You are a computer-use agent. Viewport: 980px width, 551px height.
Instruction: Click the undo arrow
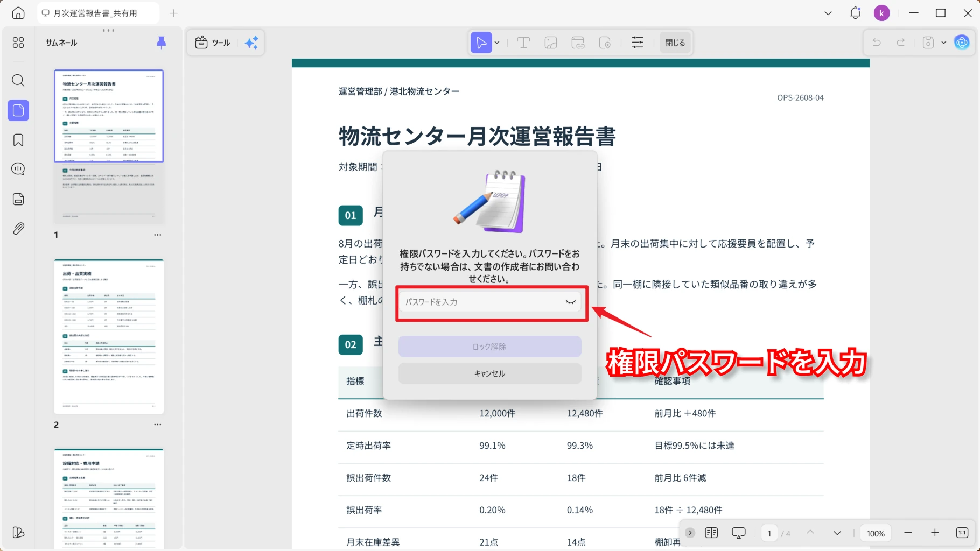click(877, 43)
